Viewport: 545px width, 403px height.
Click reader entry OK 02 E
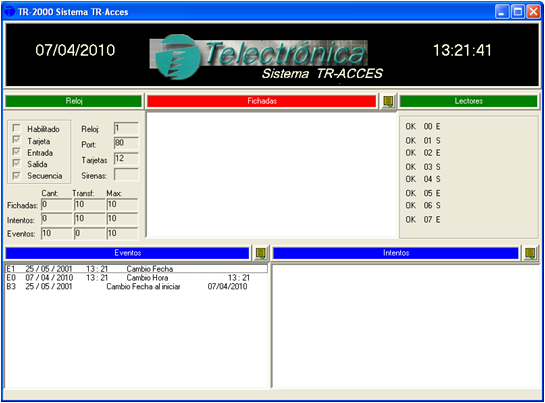pyautogui.click(x=423, y=153)
